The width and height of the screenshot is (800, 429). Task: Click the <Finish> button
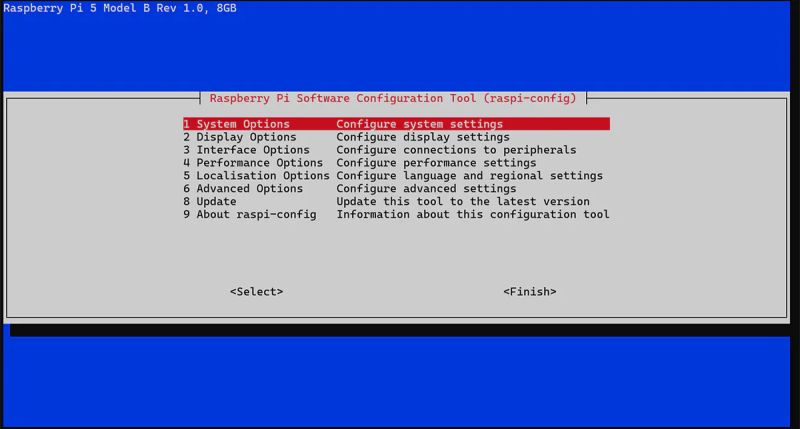[530, 292]
